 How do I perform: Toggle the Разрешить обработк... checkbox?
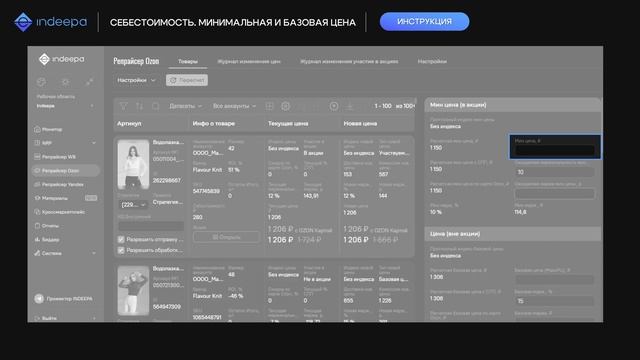[x=121, y=250]
